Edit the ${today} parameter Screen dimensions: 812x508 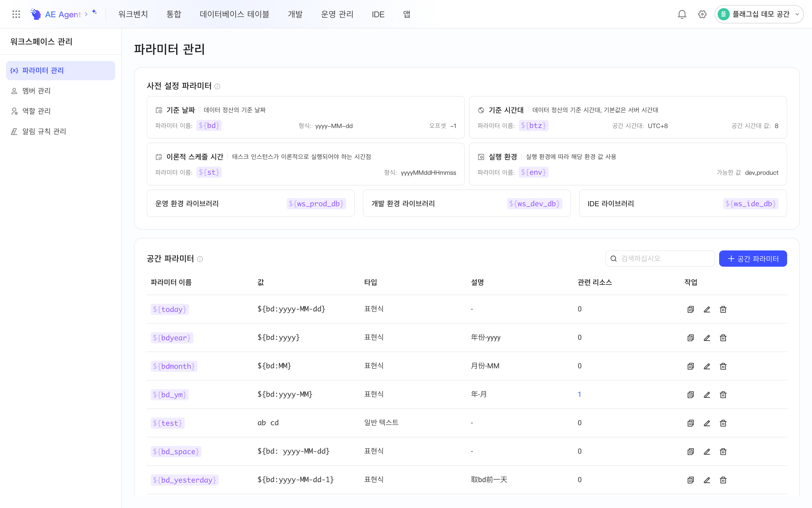coord(707,309)
